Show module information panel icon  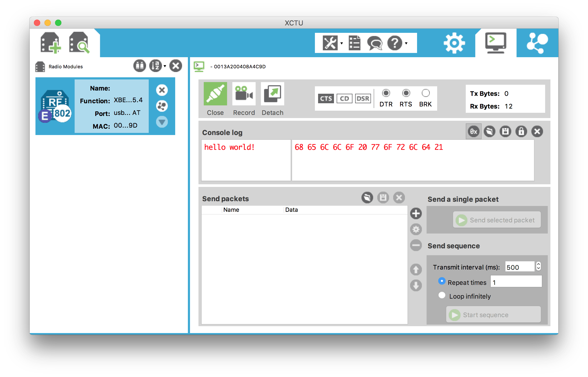(x=139, y=66)
